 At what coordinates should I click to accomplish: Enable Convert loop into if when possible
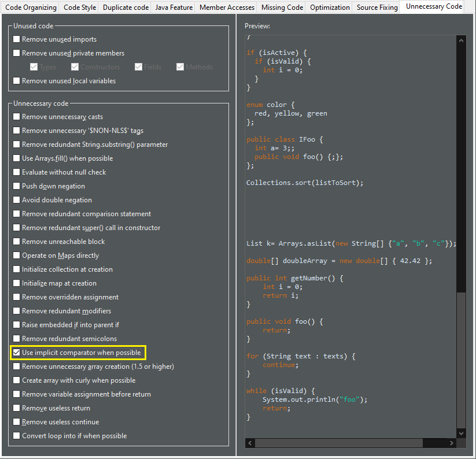(x=17, y=436)
